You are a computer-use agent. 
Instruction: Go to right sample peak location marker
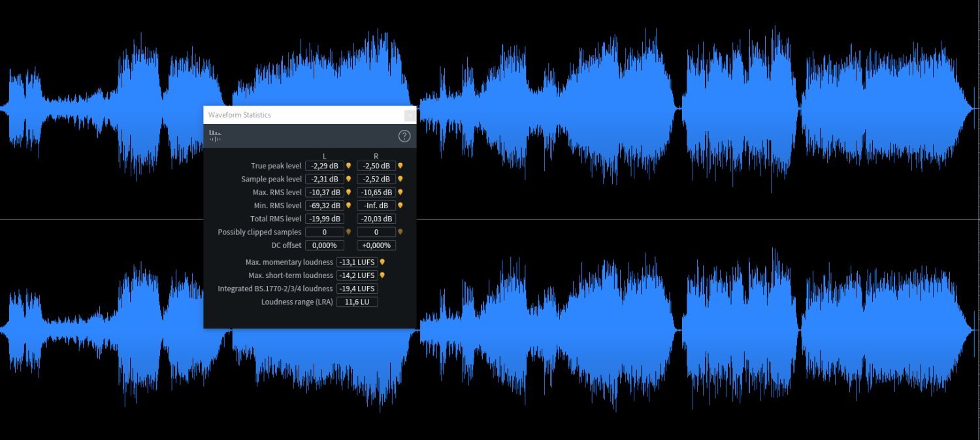(x=400, y=179)
